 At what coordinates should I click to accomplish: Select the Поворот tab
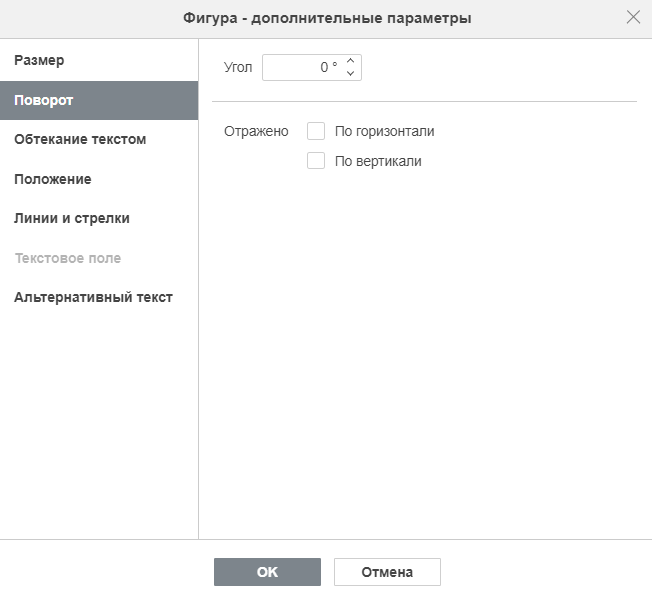coord(99,100)
